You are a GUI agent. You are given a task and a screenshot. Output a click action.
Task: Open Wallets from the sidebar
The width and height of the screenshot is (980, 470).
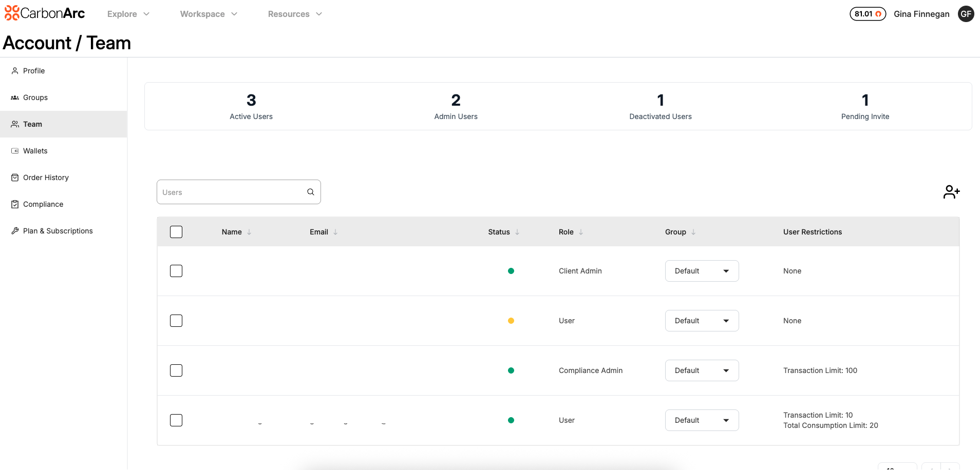[x=15, y=150]
